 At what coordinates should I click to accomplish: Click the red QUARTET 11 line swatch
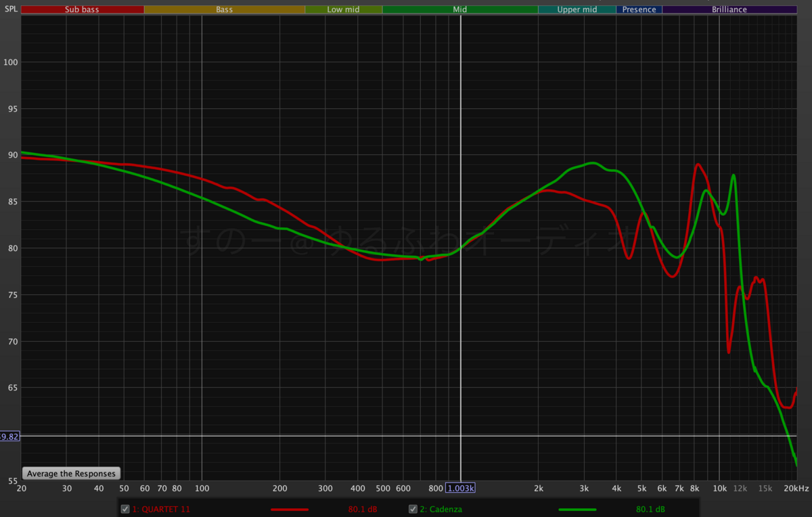pos(289,509)
